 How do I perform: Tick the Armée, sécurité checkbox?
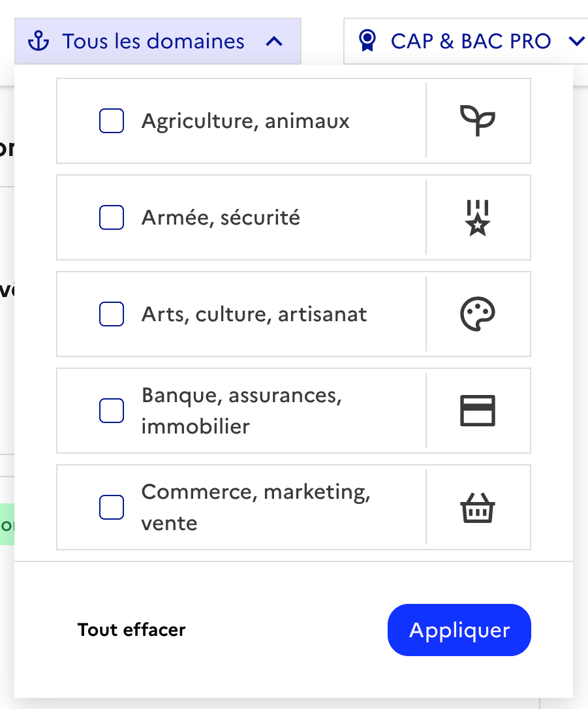tap(112, 217)
